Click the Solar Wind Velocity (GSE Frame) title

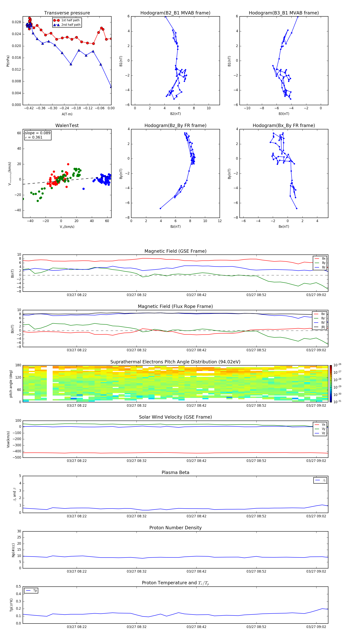click(x=175, y=417)
